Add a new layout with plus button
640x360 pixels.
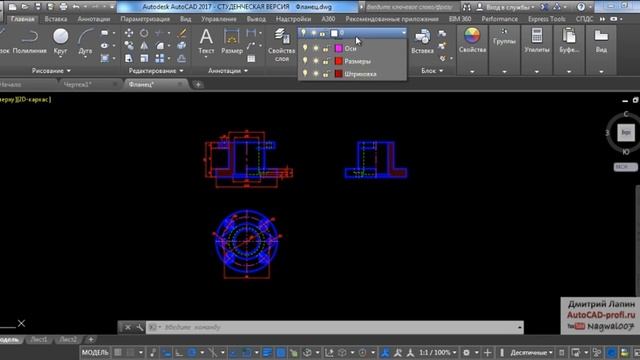pos(91,340)
